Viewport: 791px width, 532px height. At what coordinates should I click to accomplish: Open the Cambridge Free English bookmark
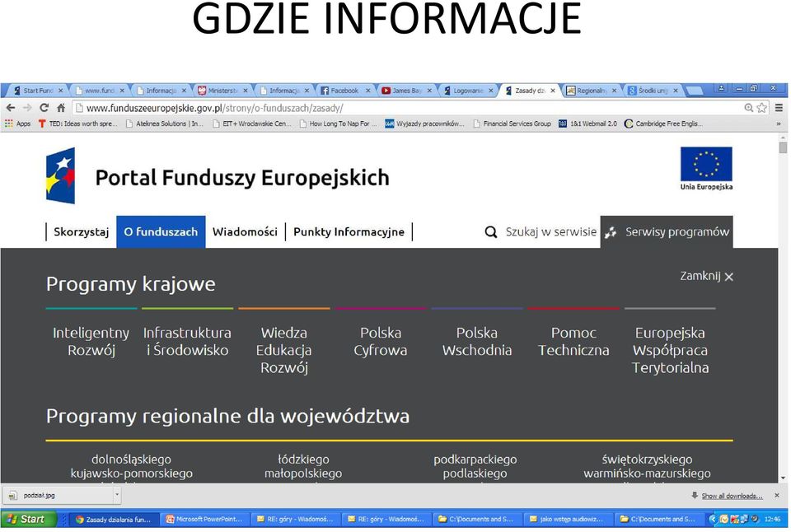663,124
